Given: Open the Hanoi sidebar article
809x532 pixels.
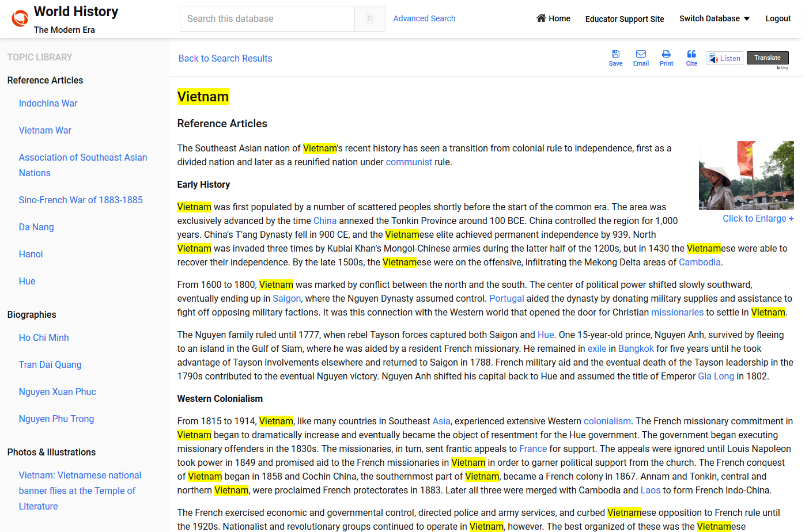Looking at the screenshot, I should pos(31,254).
